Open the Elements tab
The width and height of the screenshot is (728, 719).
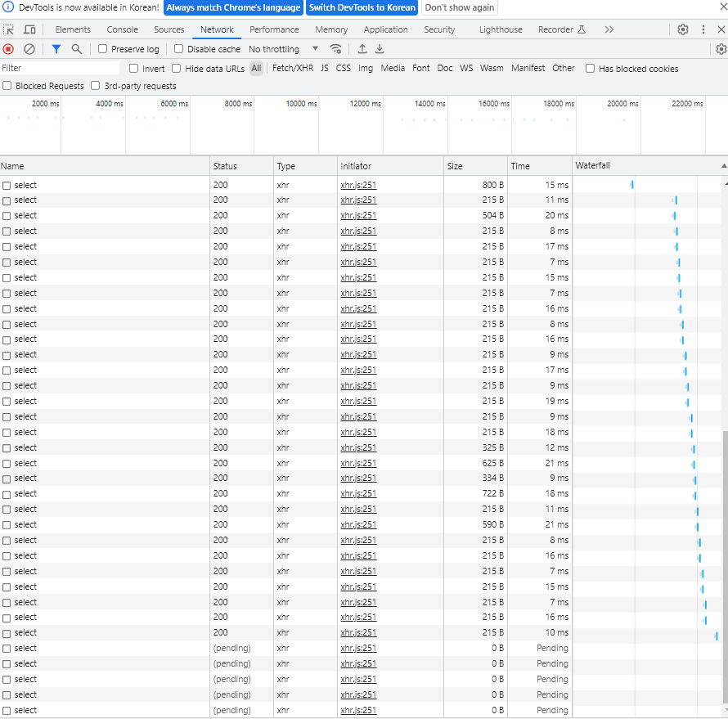coord(73,29)
